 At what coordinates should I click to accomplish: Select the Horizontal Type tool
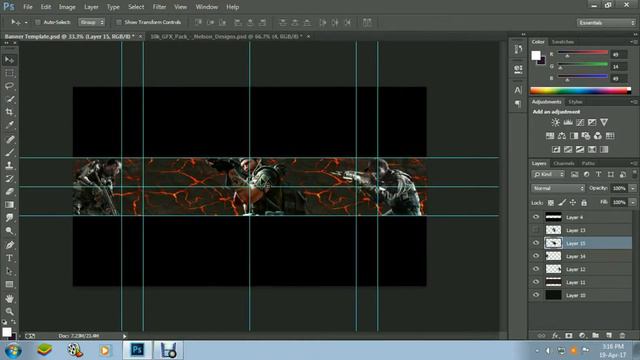(x=9, y=258)
